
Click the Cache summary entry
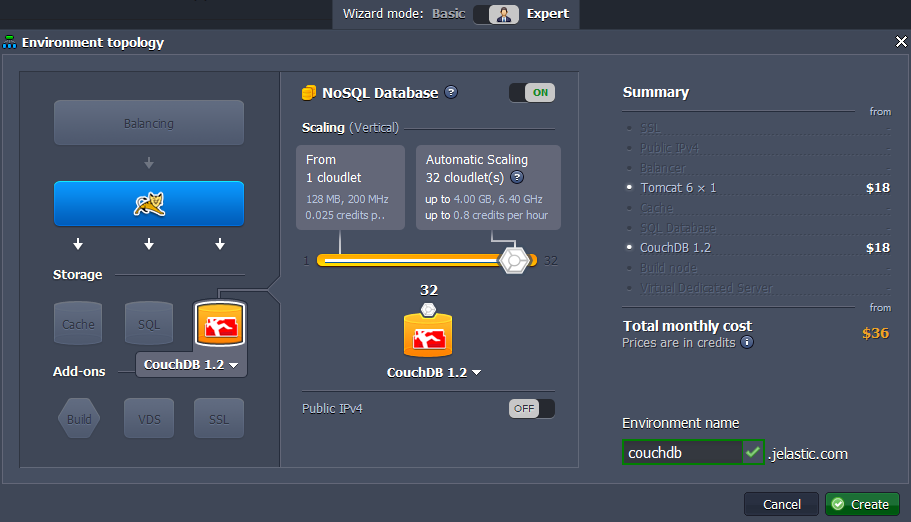[x=756, y=208]
